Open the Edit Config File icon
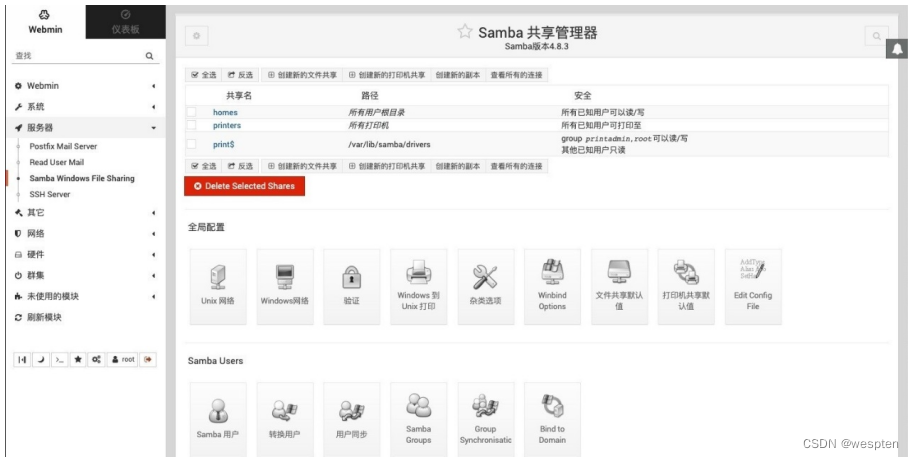The height and width of the screenshot is (460, 914). (x=752, y=283)
